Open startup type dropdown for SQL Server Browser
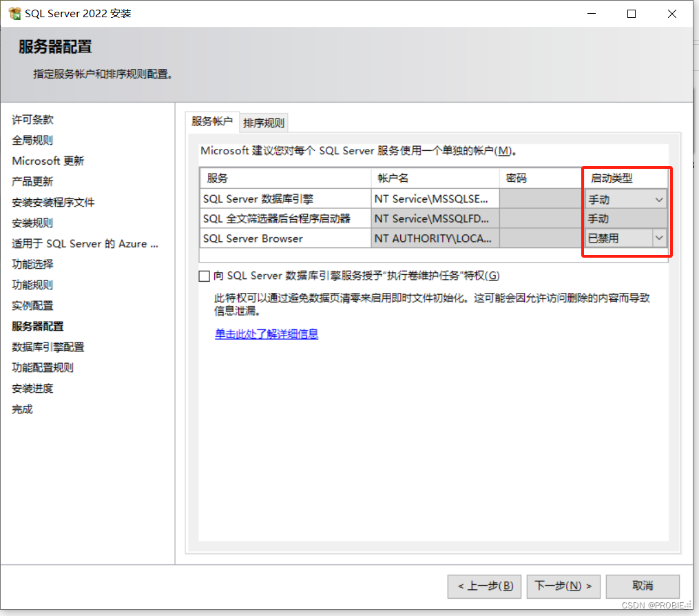 pyautogui.click(x=659, y=238)
